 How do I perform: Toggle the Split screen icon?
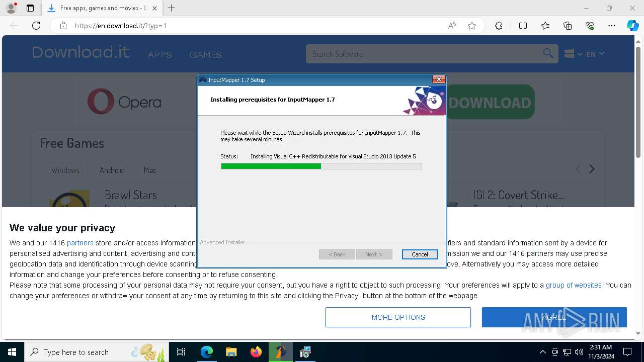[x=523, y=26]
